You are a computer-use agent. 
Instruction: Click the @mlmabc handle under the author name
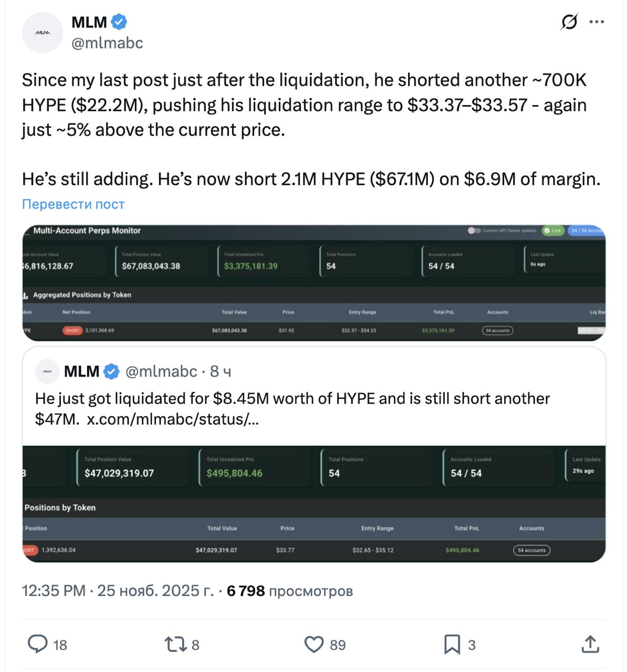pos(107,43)
